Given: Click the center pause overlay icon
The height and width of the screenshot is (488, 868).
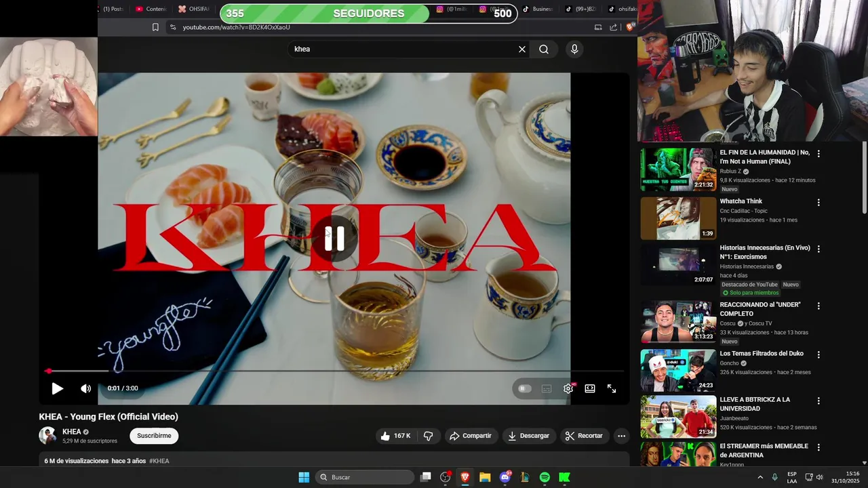Looking at the screenshot, I should click(x=334, y=239).
